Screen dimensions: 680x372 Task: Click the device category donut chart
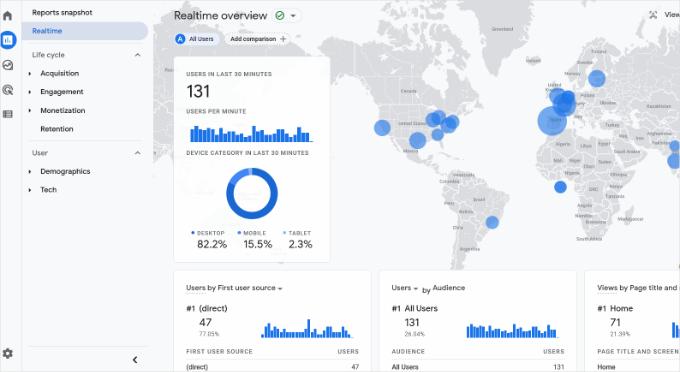coord(252,193)
